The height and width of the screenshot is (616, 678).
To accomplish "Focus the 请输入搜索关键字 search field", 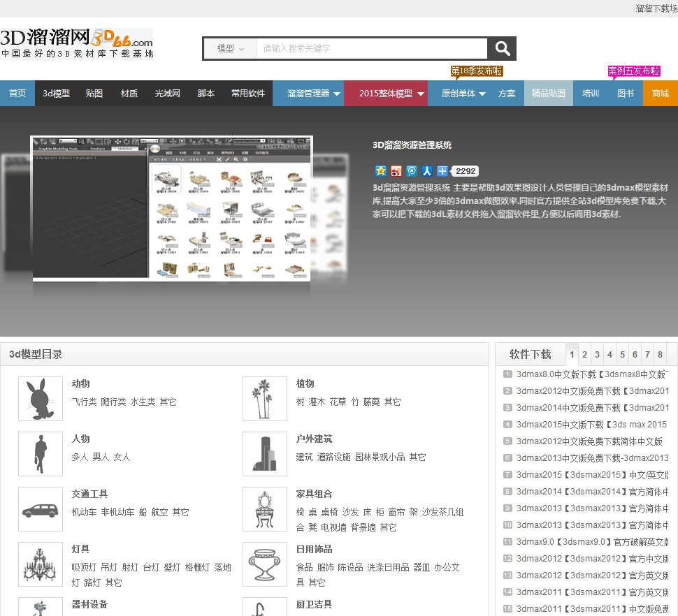I will click(371, 48).
